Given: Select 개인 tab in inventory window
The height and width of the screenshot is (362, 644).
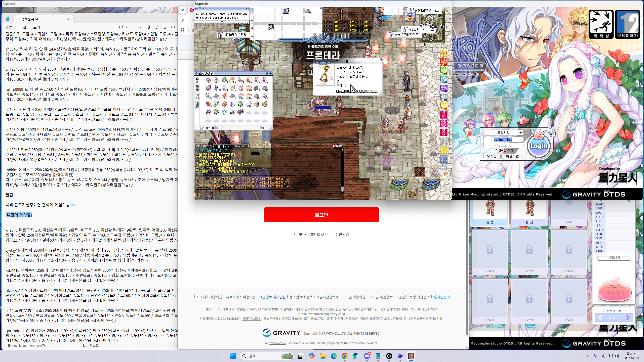Looking at the screenshot, I should pos(197,105).
